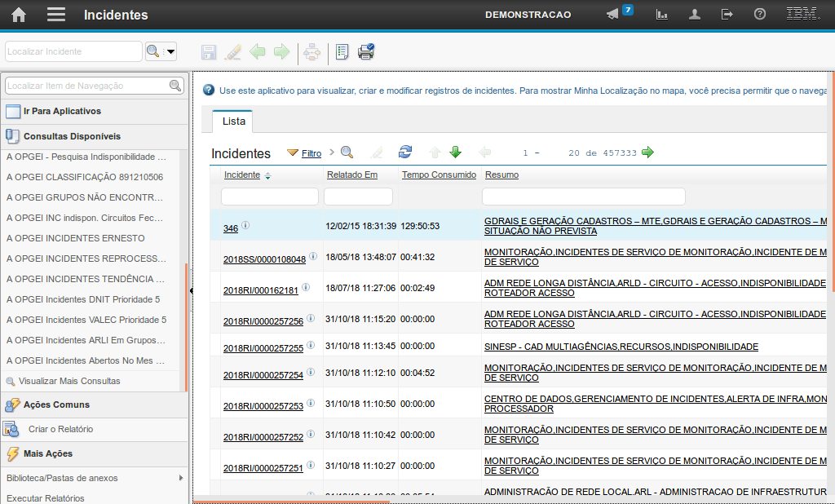
Task: Open incident 2018RI/0000257253 link
Action: [x=263, y=406]
